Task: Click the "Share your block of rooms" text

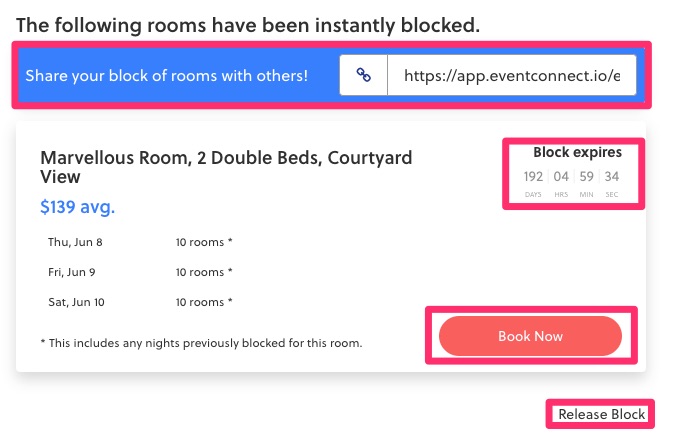Action: pyautogui.click(x=166, y=76)
